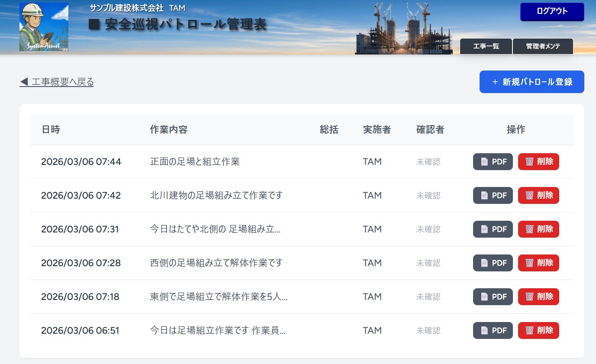Open PDF for the 07:44 patrol
Image resolution: width=596 pixels, height=364 pixels.
pos(493,161)
